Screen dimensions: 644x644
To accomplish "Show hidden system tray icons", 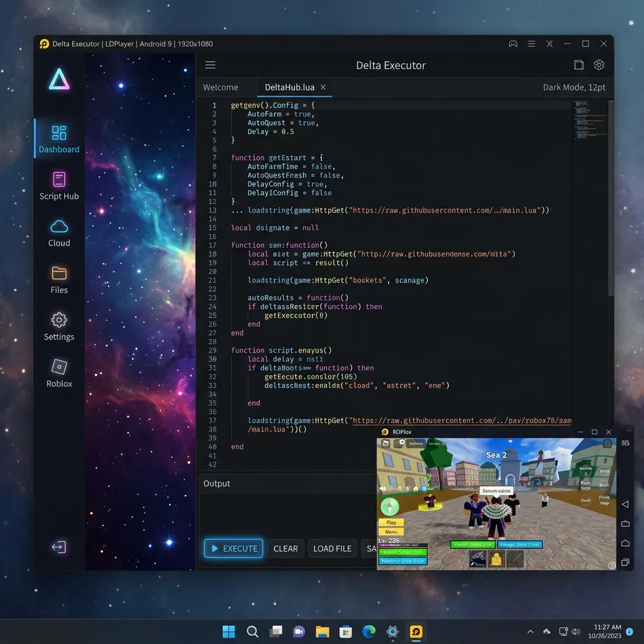I will point(530,631).
